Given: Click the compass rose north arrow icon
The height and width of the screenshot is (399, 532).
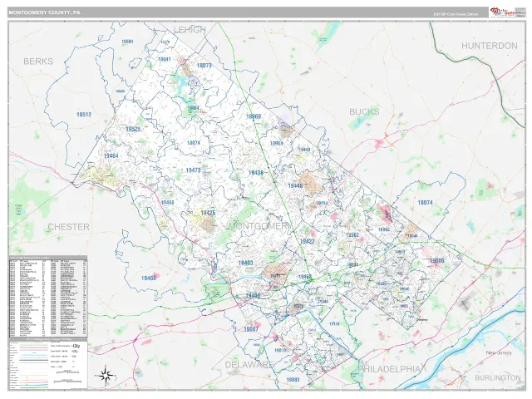Looking at the screenshot, I should pos(106,375).
